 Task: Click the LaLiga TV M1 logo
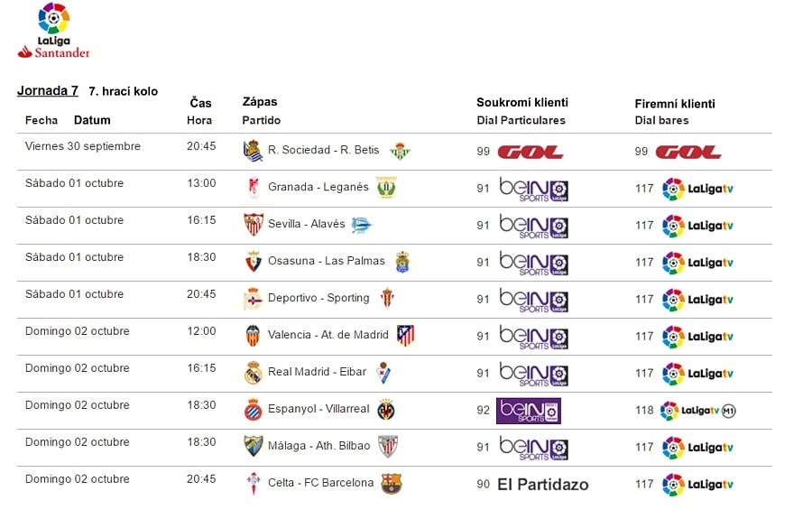[698, 410]
